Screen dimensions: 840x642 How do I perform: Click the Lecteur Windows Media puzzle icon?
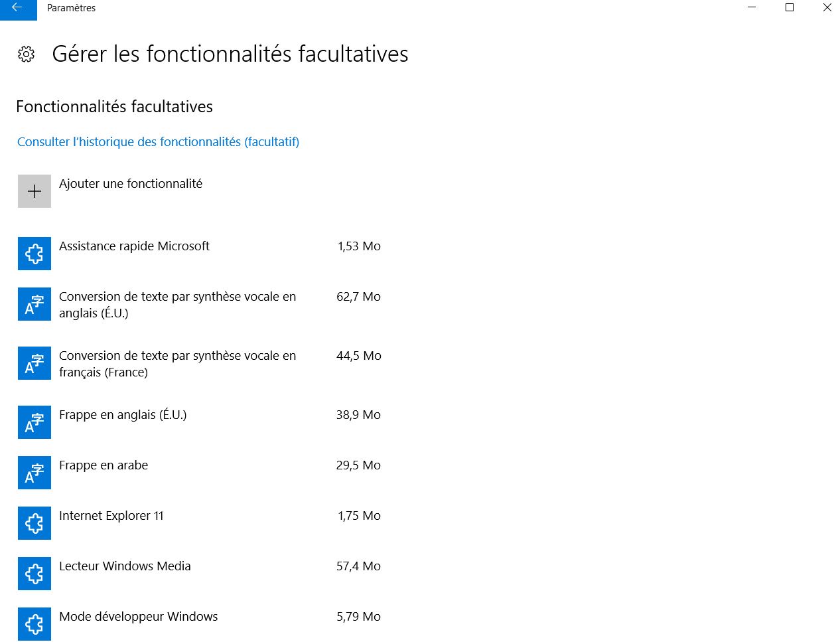pos(35,574)
